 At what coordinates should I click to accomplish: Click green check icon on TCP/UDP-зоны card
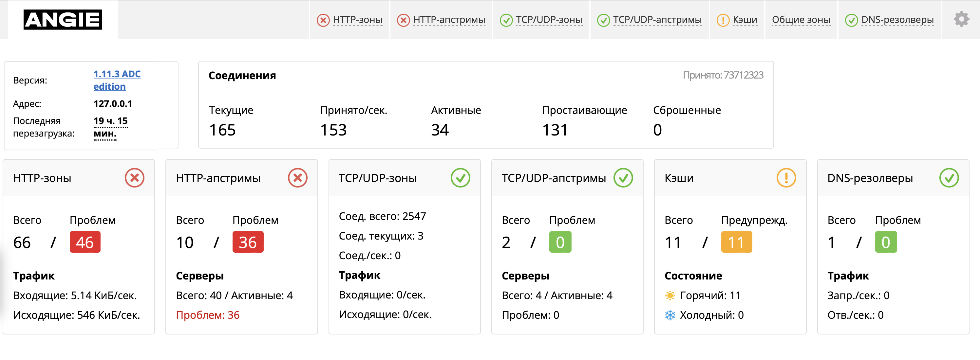click(460, 178)
